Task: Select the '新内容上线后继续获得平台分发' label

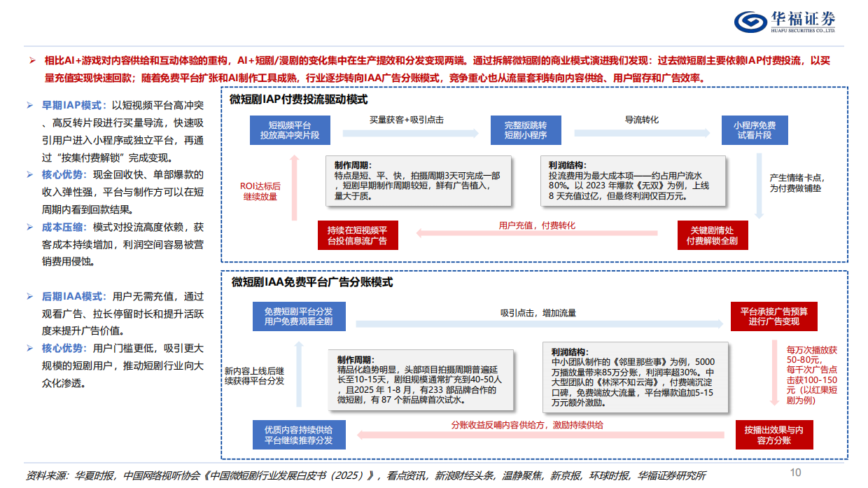Action: [255, 375]
